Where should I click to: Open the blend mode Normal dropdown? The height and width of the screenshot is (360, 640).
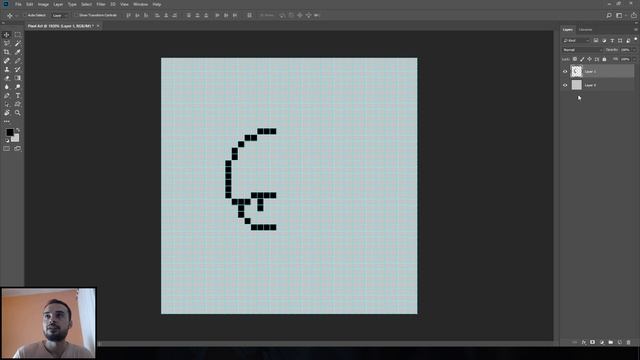pyautogui.click(x=582, y=50)
